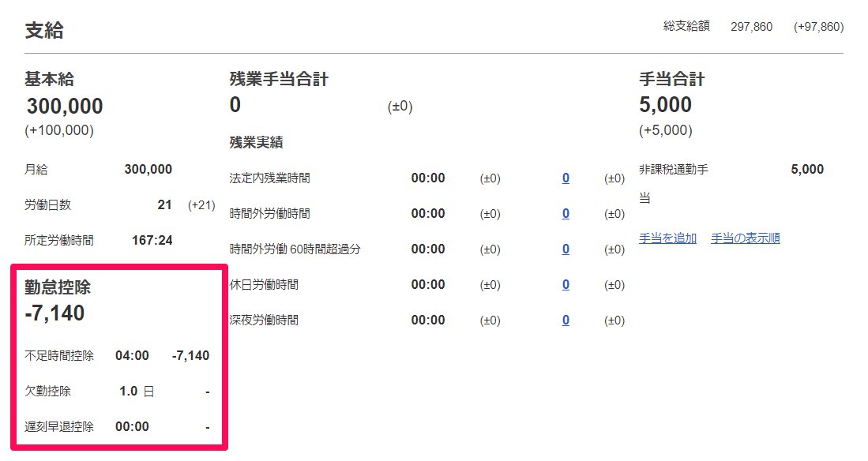Viewport: 868px width, 461px height.
Task: Select the 労働日数 value 21
Action: click(x=164, y=204)
